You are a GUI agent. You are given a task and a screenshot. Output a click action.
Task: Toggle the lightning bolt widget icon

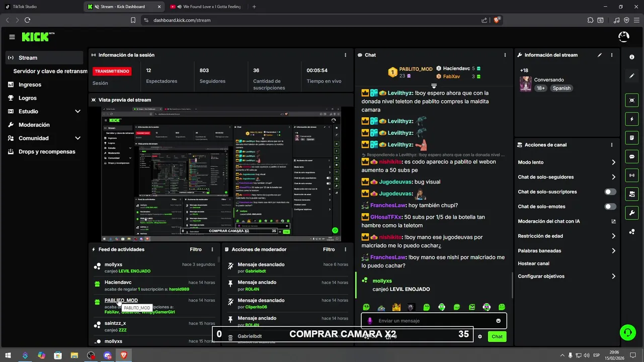point(632,119)
